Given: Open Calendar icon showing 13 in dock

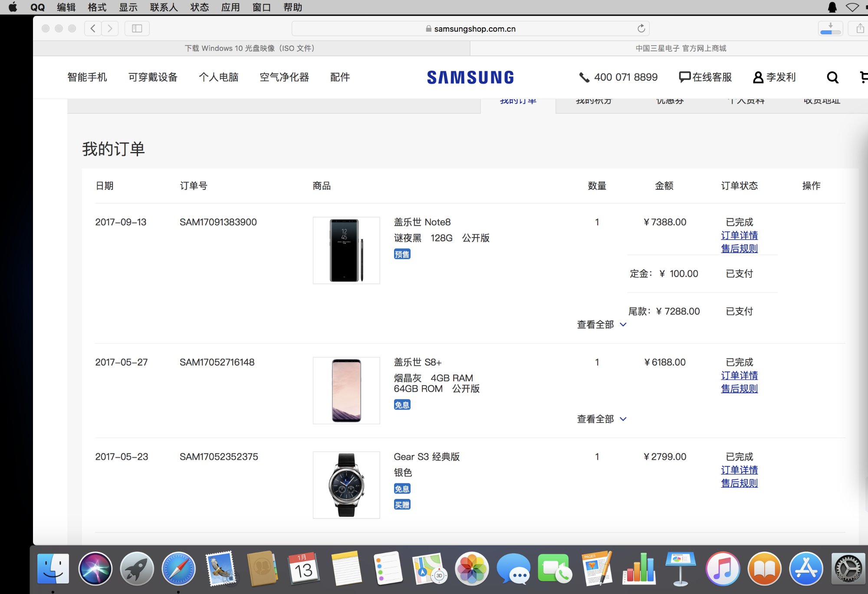Looking at the screenshot, I should pyautogui.click(x=304, y=568).
